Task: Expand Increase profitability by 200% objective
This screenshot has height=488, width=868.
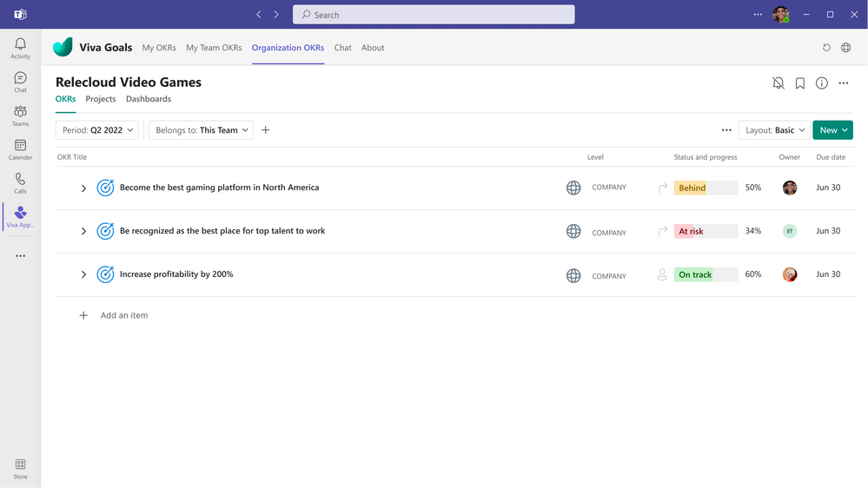Action: 83,274
